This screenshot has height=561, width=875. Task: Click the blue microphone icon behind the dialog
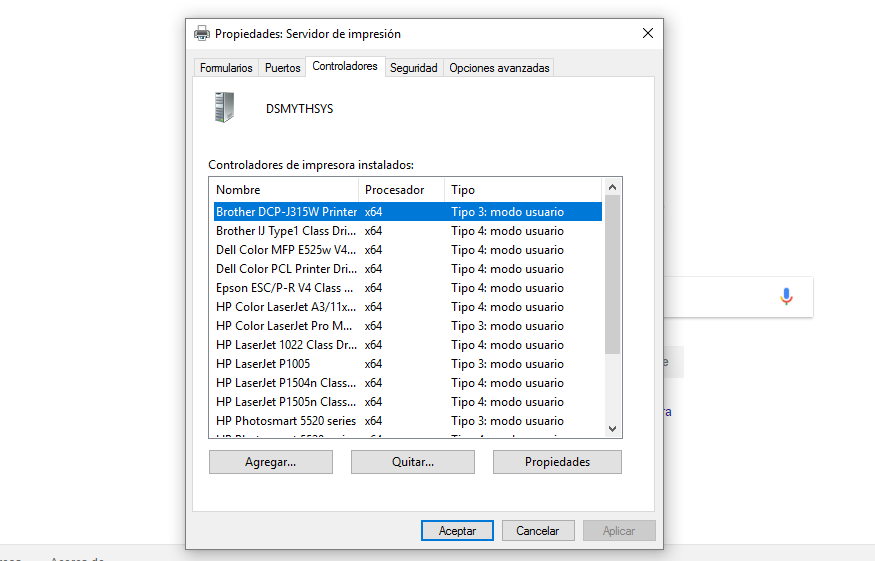tap(786, 296)
